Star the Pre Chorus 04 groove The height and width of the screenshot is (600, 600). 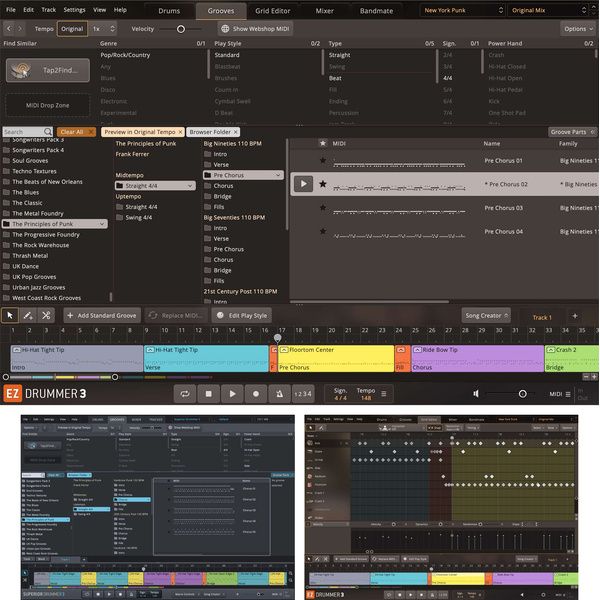pyautogui.click(x=323, y=231)
